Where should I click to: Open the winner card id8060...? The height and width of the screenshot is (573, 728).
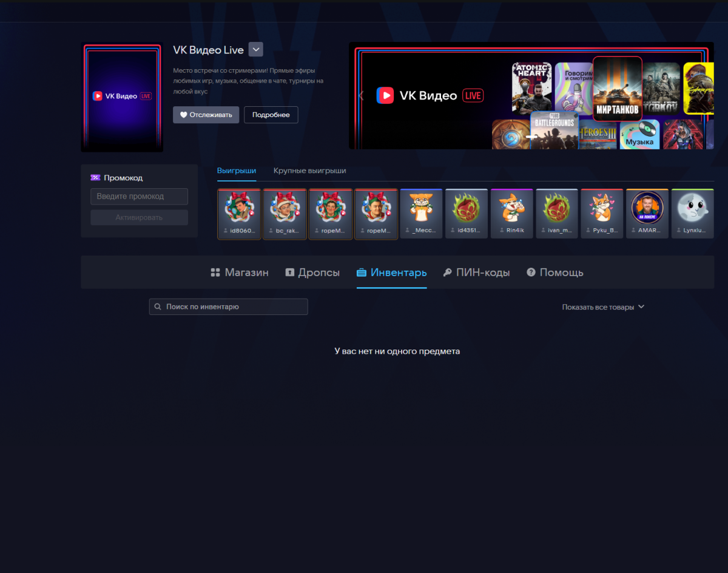pos(239,214)
